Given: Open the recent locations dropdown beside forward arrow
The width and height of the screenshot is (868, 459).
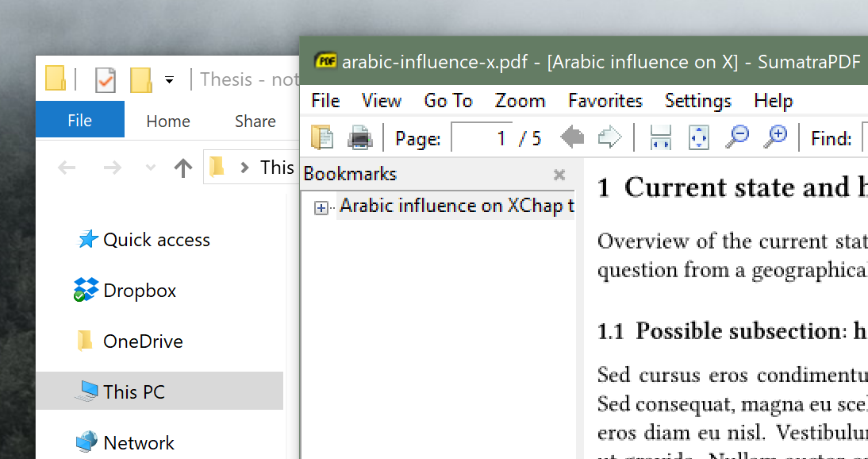Looking at the screenshot, I should 151,167.
